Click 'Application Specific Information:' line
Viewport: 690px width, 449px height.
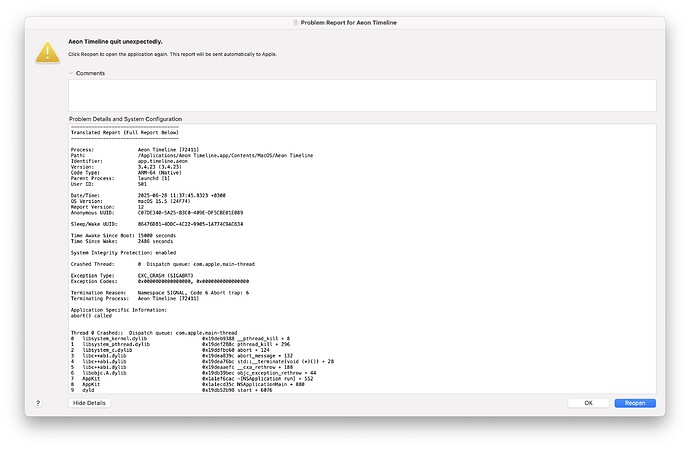[119, 310]
